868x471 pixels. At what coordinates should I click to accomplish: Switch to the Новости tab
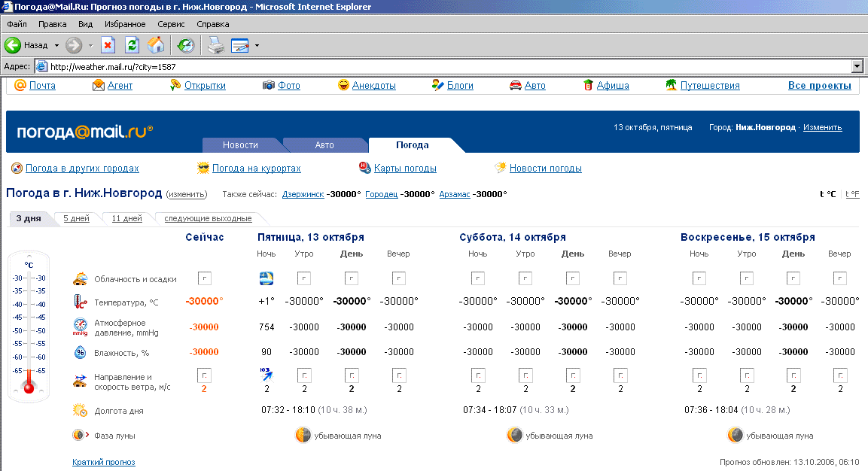click(240, 145)
